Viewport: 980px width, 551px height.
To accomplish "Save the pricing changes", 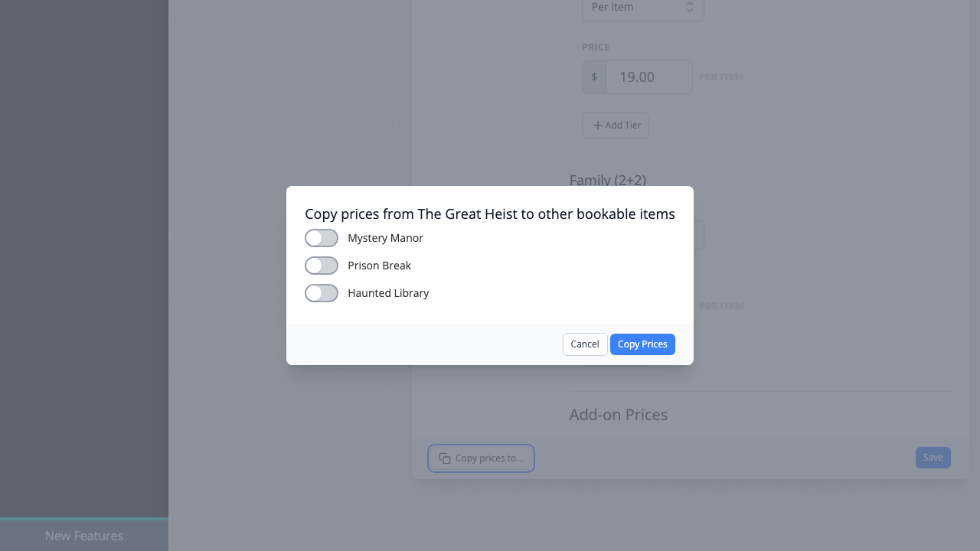I will 933,457.
